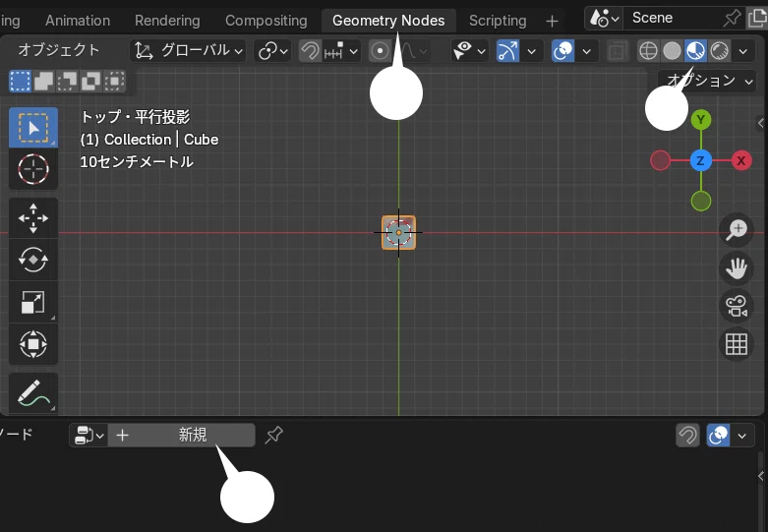
Task: Toggle the camera view
Action: tap(737, 306)
